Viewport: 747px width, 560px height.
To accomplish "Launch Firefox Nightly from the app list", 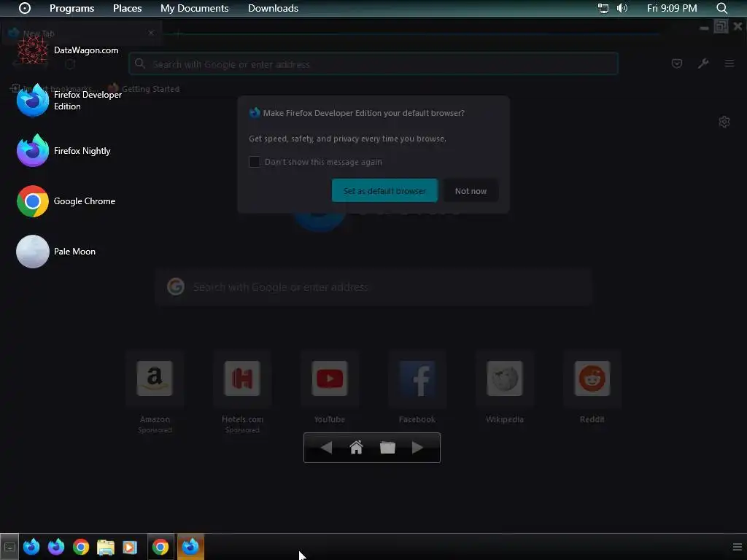I will pyautogui.click(x=32, y=151).
